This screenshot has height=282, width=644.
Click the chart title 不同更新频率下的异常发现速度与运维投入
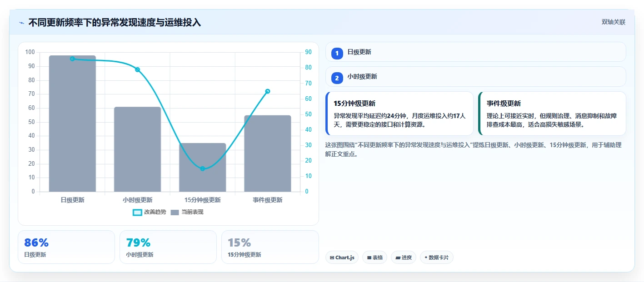pos(115,23)
